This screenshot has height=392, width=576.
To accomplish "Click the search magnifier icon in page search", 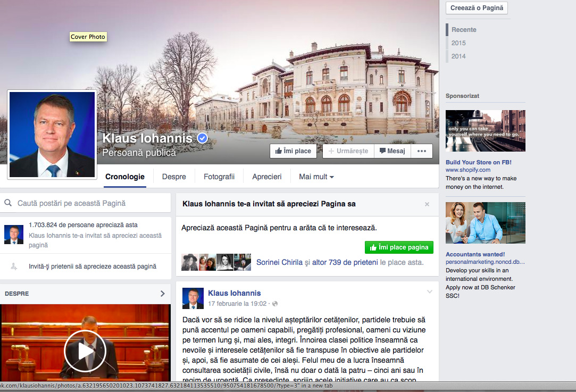I will click(9, 203).
